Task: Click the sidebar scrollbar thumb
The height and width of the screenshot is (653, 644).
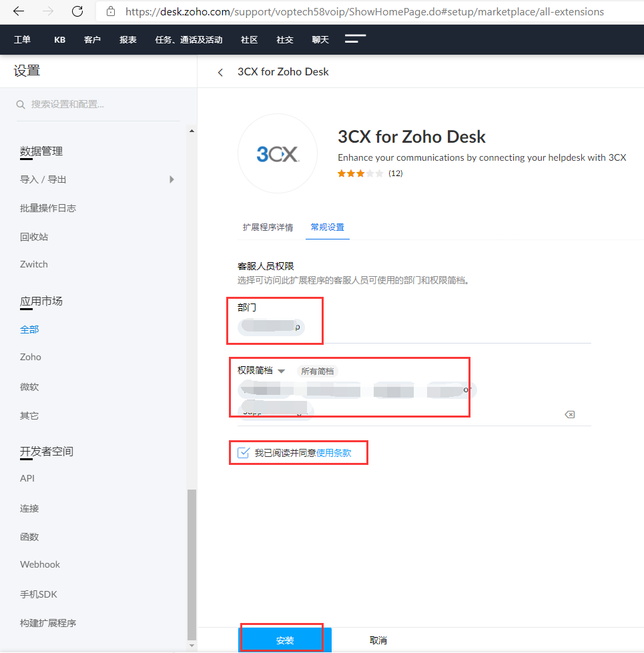Action: [192, 564]
